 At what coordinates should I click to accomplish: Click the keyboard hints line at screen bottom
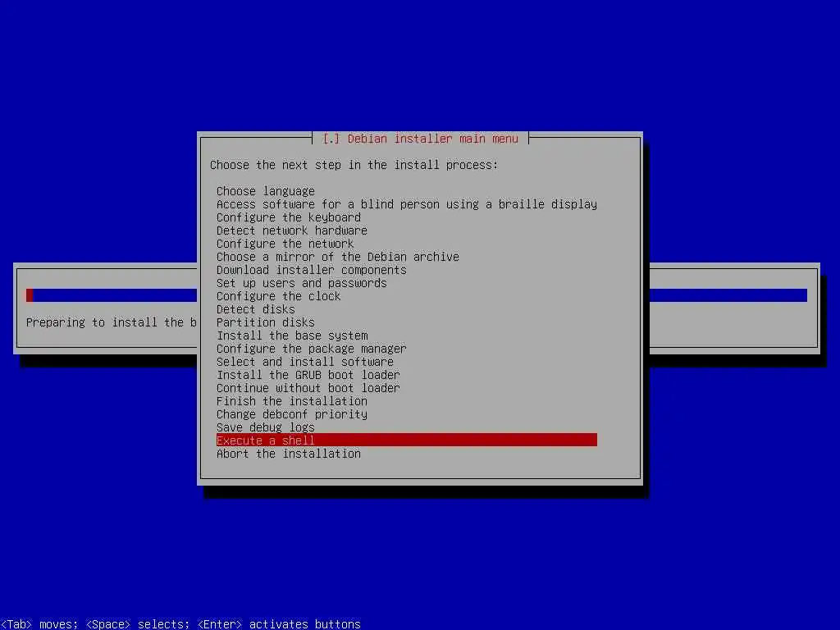180,624
